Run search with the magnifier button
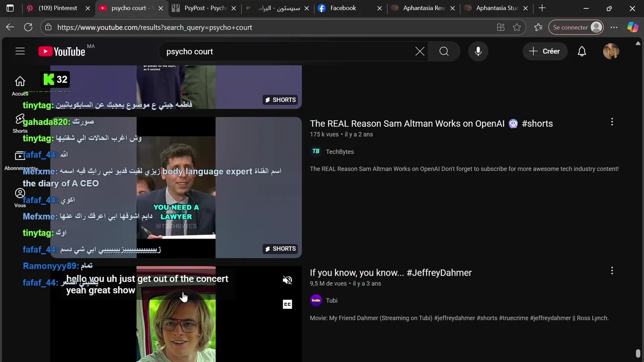This screenshot has width=644, height=362. 444,51
